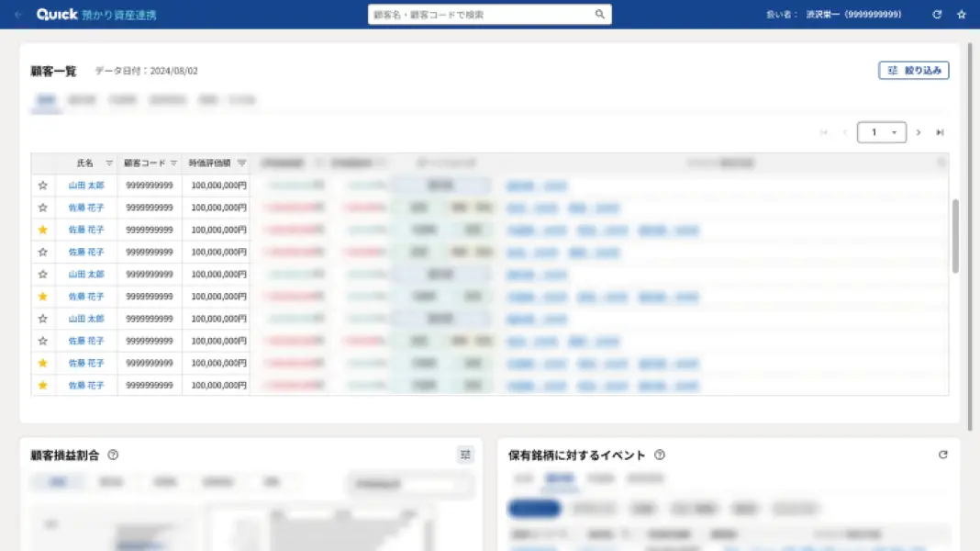
Task: Select the highlighted first tab under 顧客一覧
Action: (x=46, y=100)
